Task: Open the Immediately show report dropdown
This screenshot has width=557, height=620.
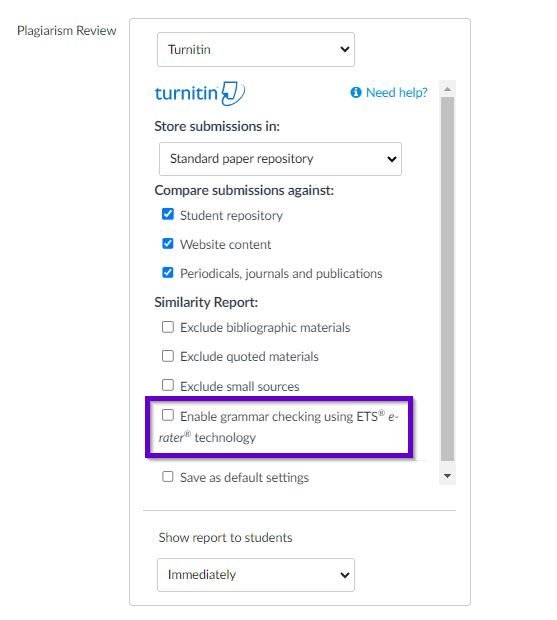Action: (x=256, y=575)
